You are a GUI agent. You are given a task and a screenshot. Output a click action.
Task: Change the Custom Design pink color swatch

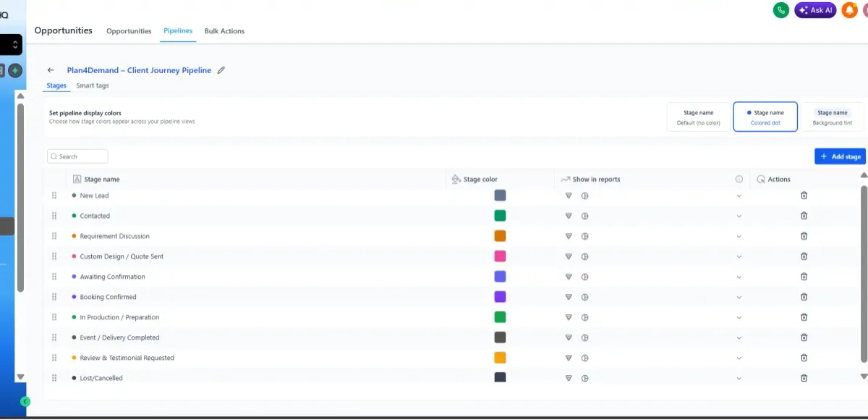tap(500, 256)
